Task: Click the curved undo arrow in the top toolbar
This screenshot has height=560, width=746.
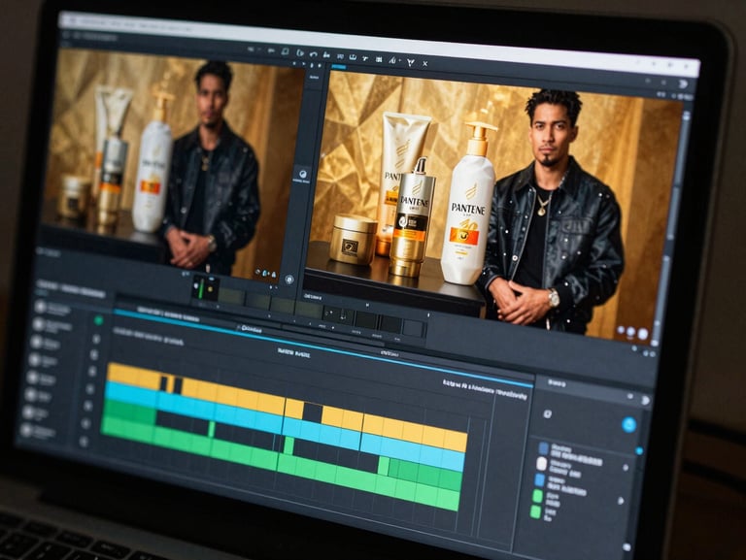Action: (313, 54)
